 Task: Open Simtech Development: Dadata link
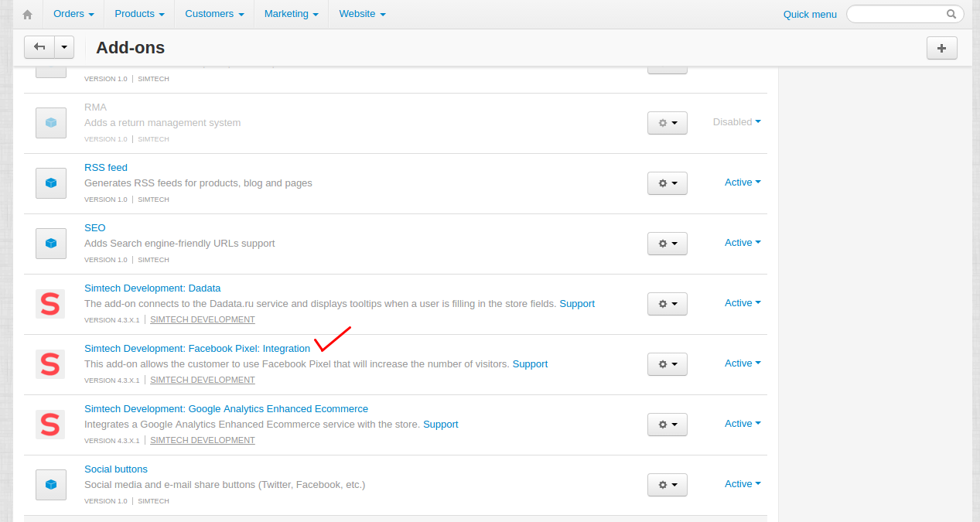click(x=152, y=288)
